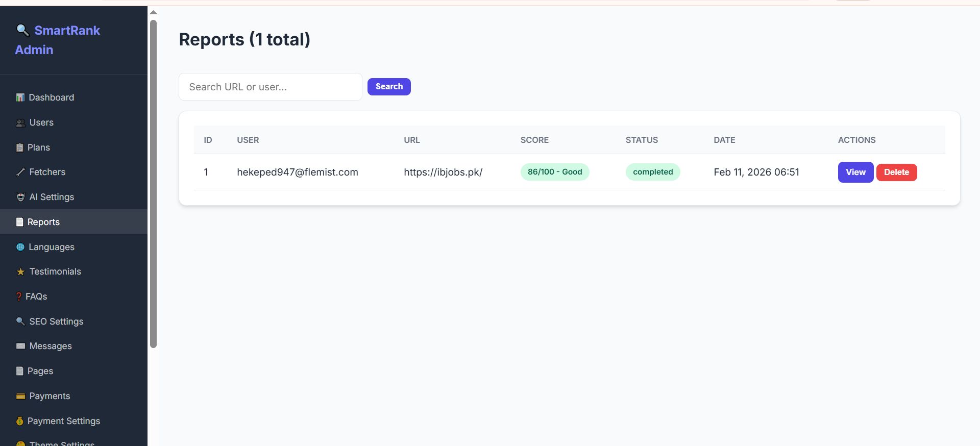This screenshot has width=980, height=446.
Task: Click the SmartRank Admin logo
Action: click(x=58, y=40)
